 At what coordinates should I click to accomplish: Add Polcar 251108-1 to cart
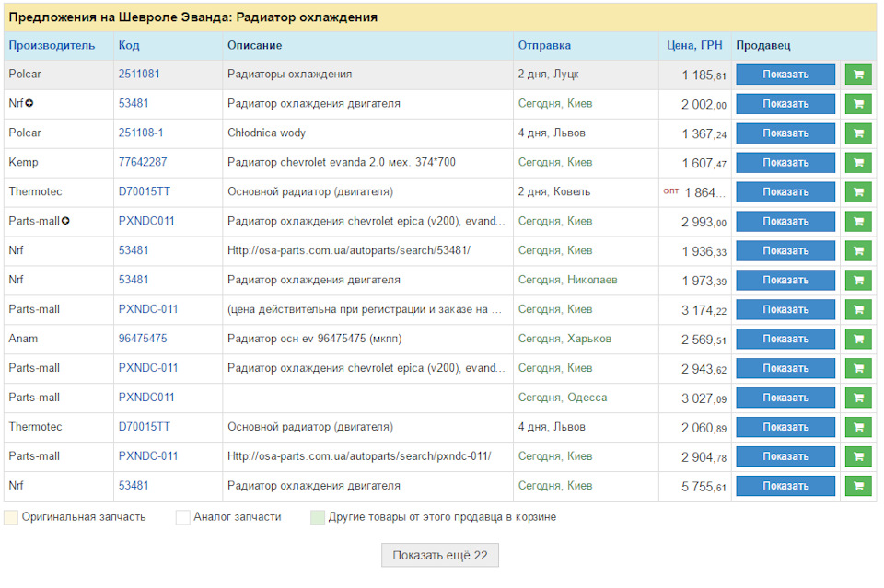858,133
